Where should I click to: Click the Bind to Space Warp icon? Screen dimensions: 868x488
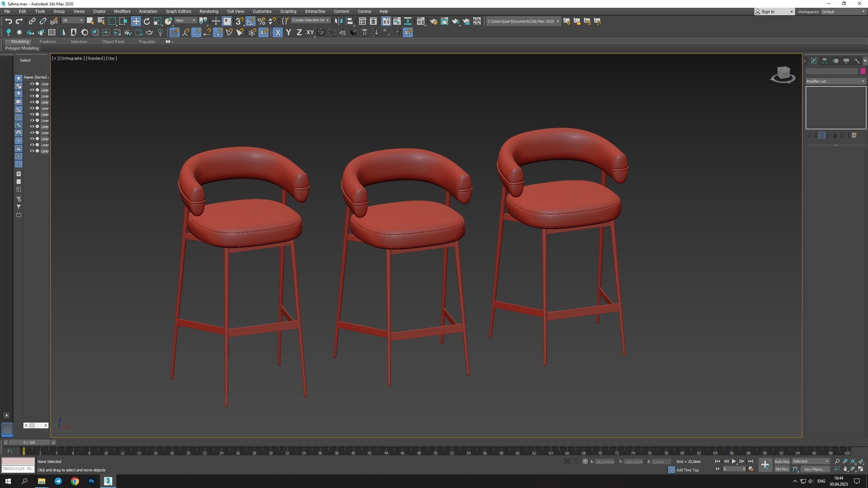[x=54, y=21]
